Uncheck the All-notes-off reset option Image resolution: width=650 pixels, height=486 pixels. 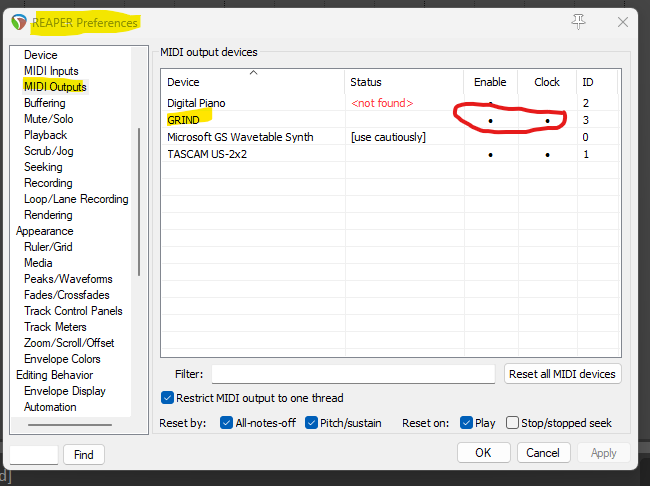click(x=226, y=423)
